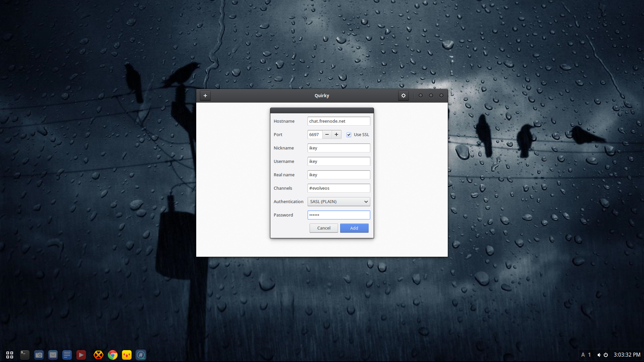Open the mail envelope app in the panel
The width and height of the screenshot is (644, 362).
pos(53,355)
